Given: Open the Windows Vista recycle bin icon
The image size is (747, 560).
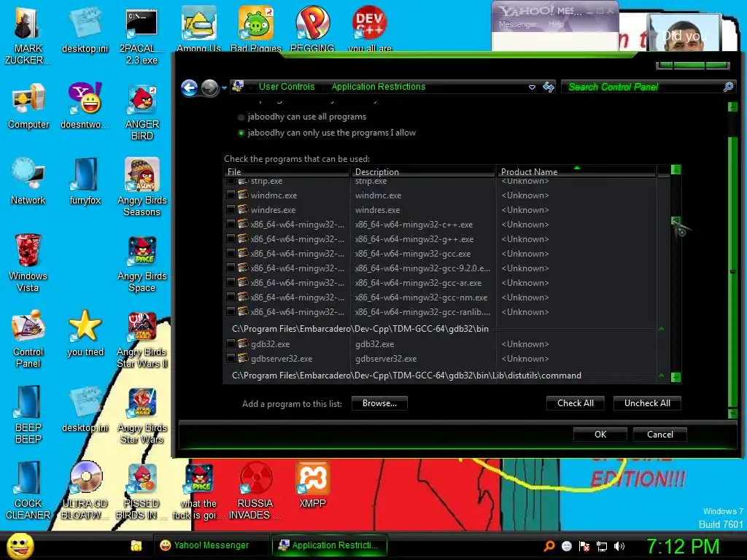Looking at the screenshot, I should click(x=28, y=262).
